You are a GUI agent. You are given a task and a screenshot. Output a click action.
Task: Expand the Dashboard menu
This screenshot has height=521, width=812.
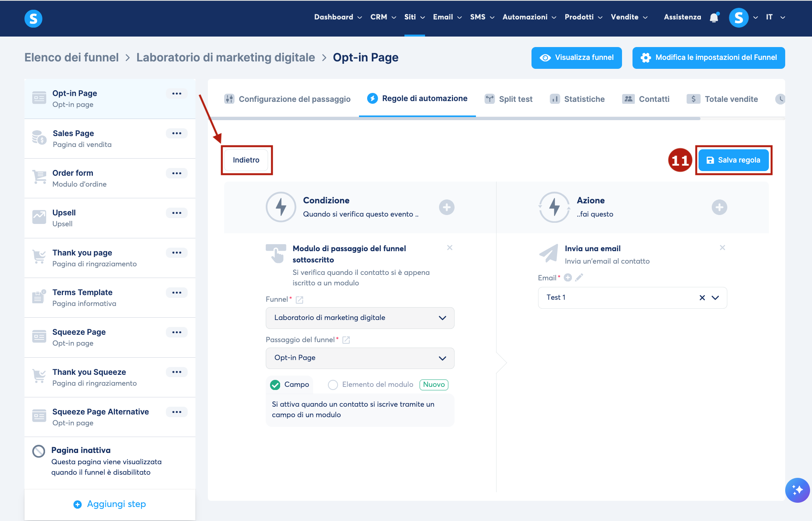coord(338,17)
